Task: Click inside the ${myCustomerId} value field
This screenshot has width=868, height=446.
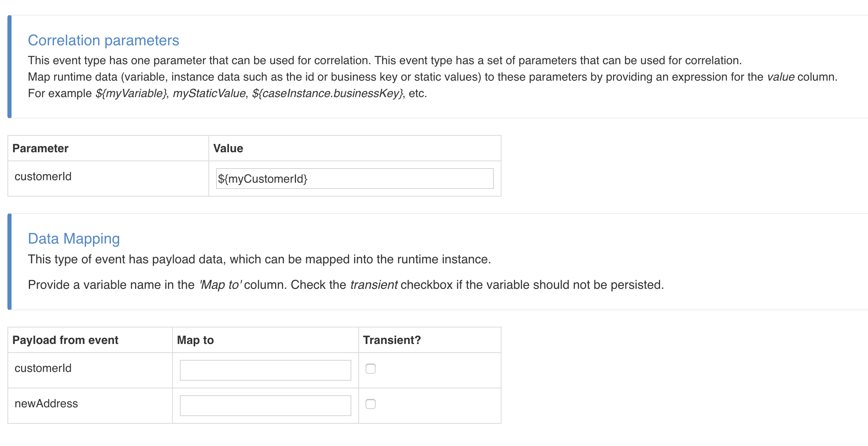Action: (354, 179)
